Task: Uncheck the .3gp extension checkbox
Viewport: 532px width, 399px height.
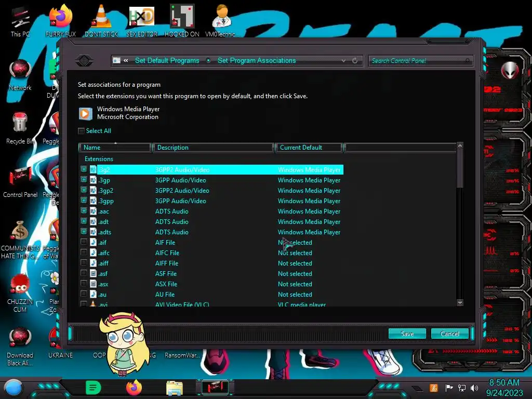Action: coord(84,180)
